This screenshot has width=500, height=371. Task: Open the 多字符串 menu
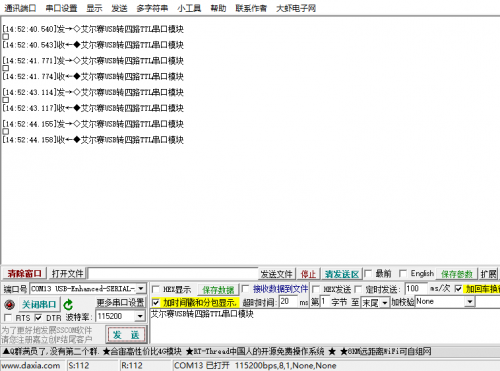(x=152, y=8)
